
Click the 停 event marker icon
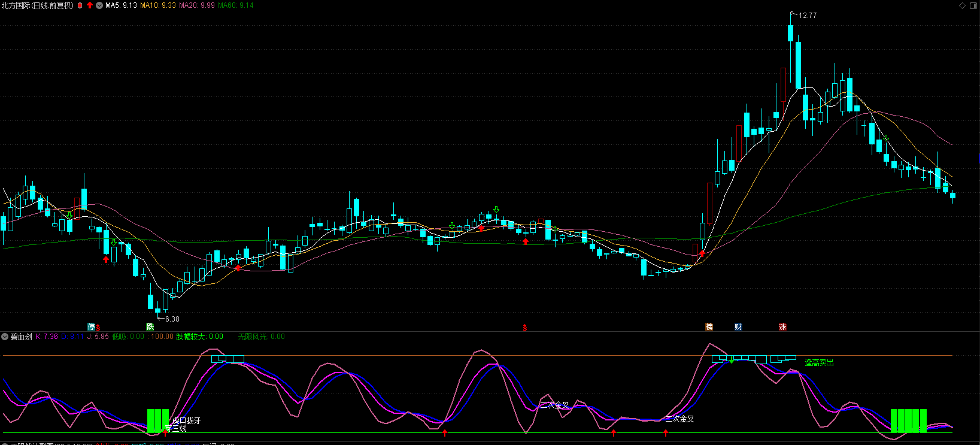click(91, 327)
